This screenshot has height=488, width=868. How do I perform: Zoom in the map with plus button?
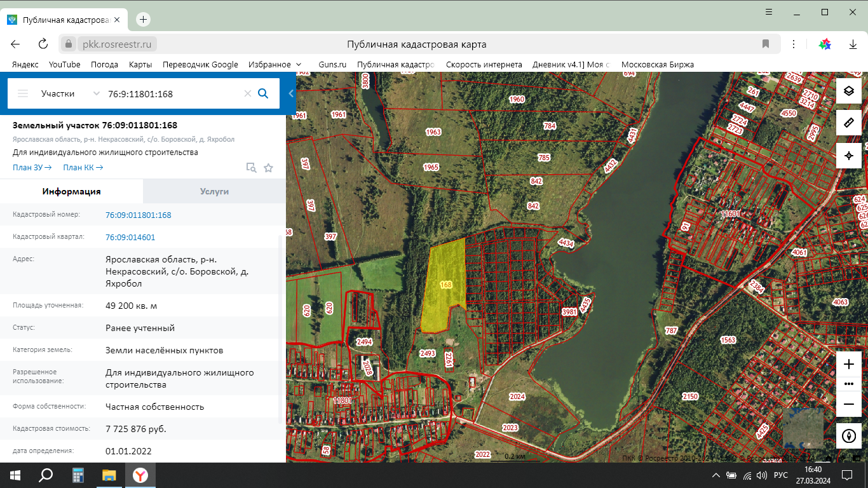[x=848, y=364]
